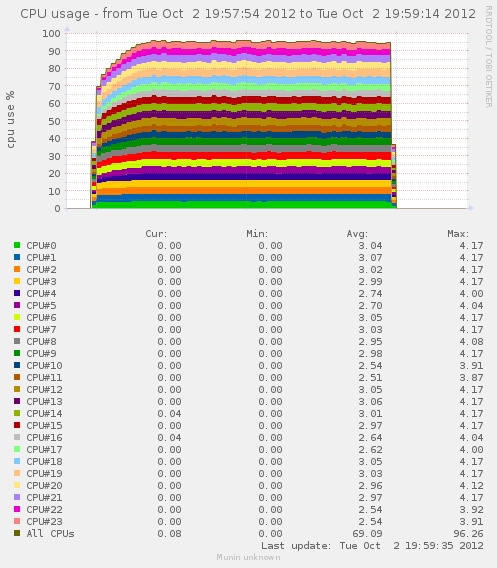The width and height of the screenshot is (497, 568).
Task: Click the olive All CPUs legend swatch
Action: (x=17, y=533)
